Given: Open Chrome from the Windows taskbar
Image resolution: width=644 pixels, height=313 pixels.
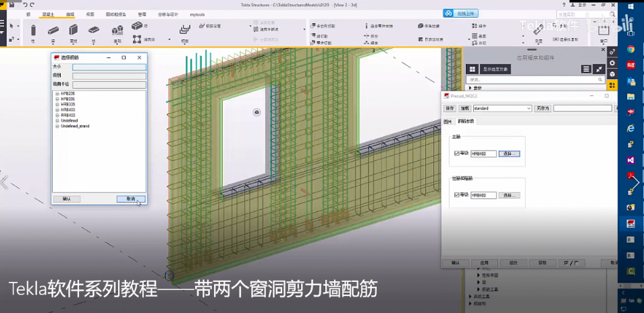Looking at the screenshot, I should click(631, 49).
